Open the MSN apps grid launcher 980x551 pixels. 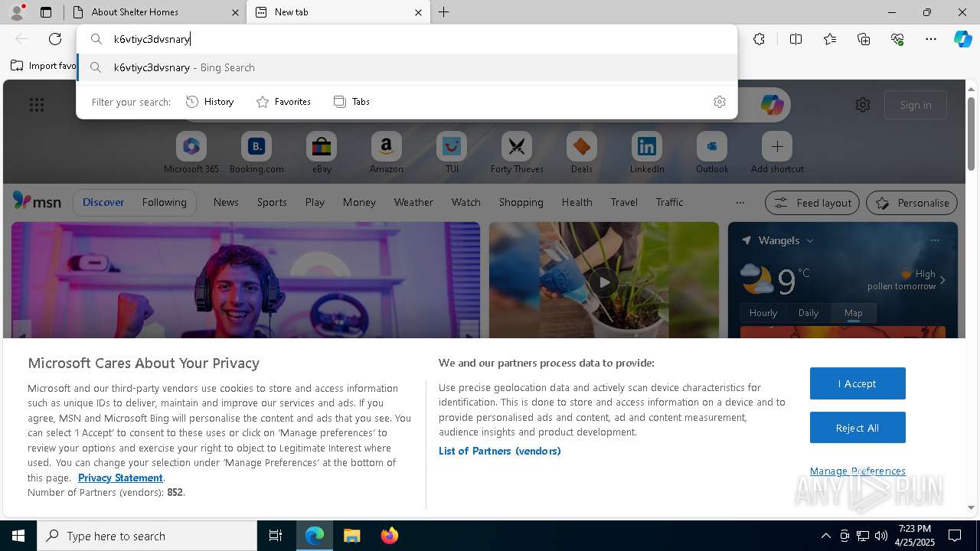(37, 105)
